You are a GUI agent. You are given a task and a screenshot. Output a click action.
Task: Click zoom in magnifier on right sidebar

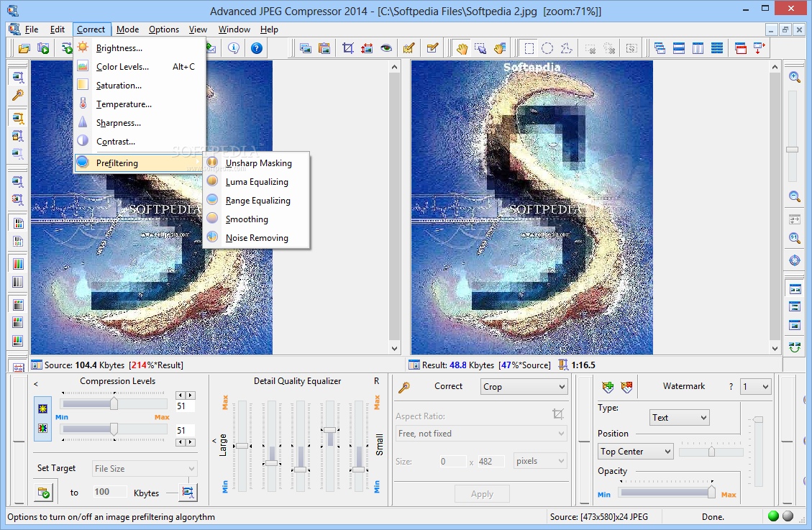(795, 77)
